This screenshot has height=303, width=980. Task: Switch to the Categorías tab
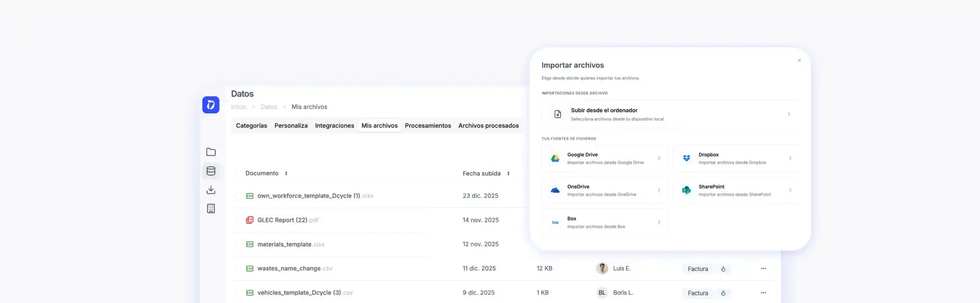click(x=251, y=126)
